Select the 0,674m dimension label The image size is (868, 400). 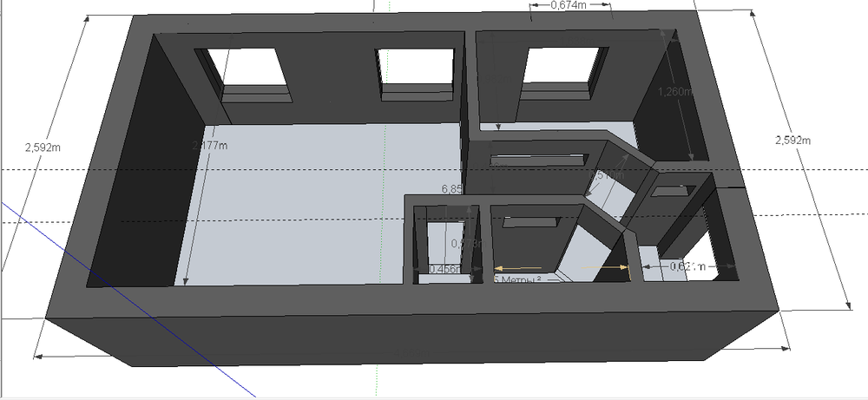[x=568, y=6]
